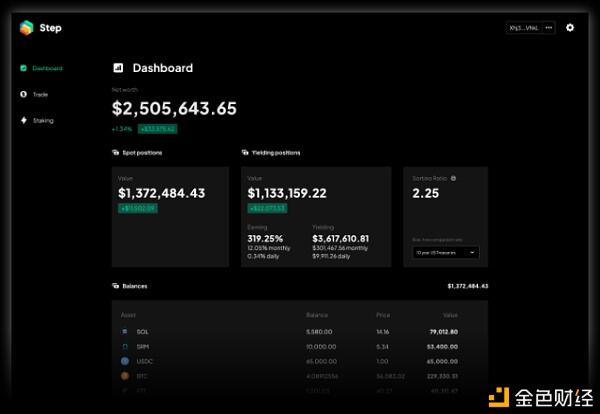Click the Dashboard chart title icon
The width and height of the screenshot is (600, 414).
[x=118, y=68]
